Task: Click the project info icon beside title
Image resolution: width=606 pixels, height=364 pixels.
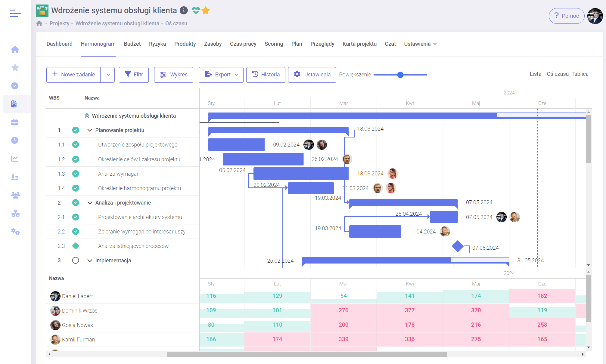Action: tap(184, 11)
